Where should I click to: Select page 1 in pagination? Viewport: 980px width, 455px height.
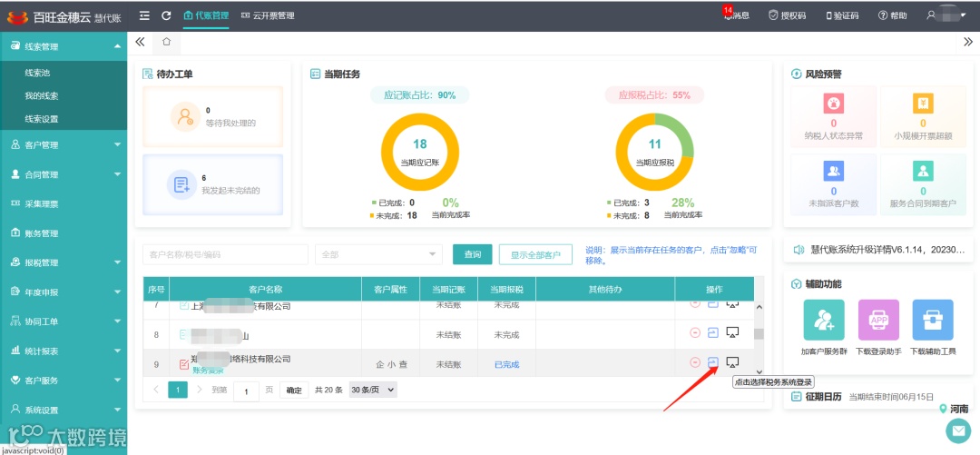pyautogui.click(x=178, y=390)
